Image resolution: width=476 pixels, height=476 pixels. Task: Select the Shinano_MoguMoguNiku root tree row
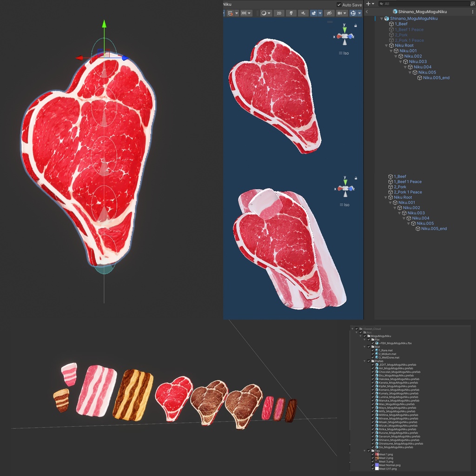click(413, 19)
